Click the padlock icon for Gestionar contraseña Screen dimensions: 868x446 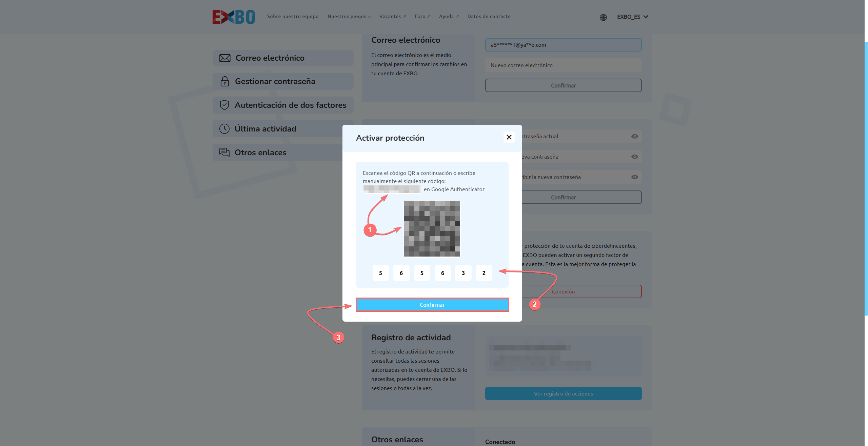(x=224, y=81)
